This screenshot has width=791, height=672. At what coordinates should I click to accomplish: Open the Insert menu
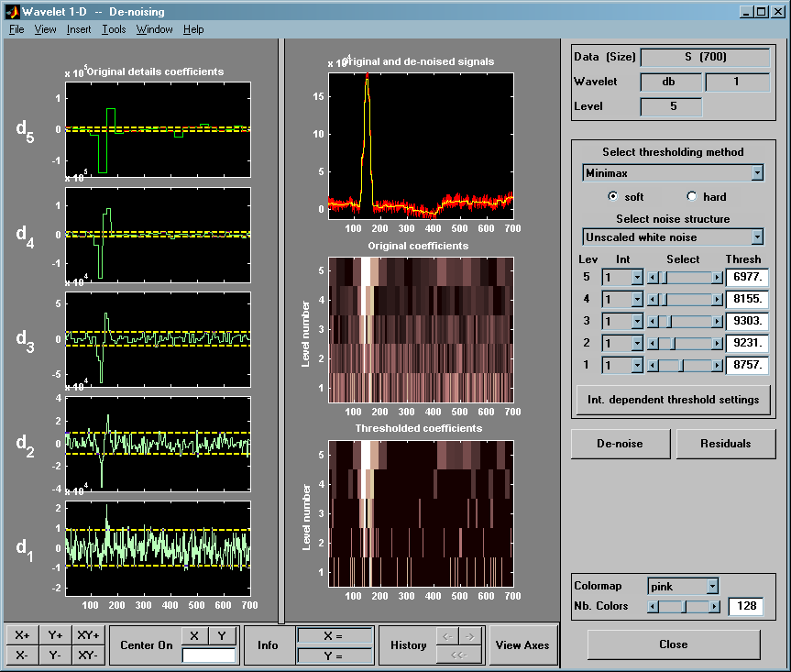click(x=79, y=29)
